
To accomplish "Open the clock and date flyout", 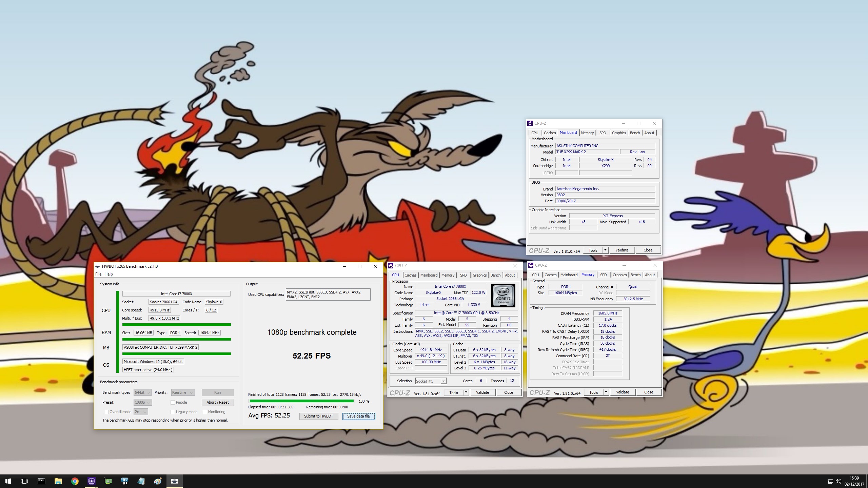I will (x=854, y=481).
